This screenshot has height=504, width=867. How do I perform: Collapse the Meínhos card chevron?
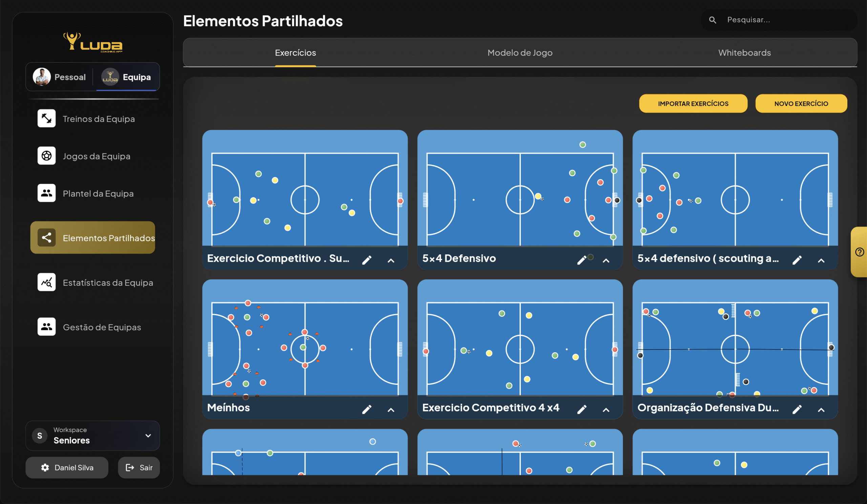tap(391, 410)
